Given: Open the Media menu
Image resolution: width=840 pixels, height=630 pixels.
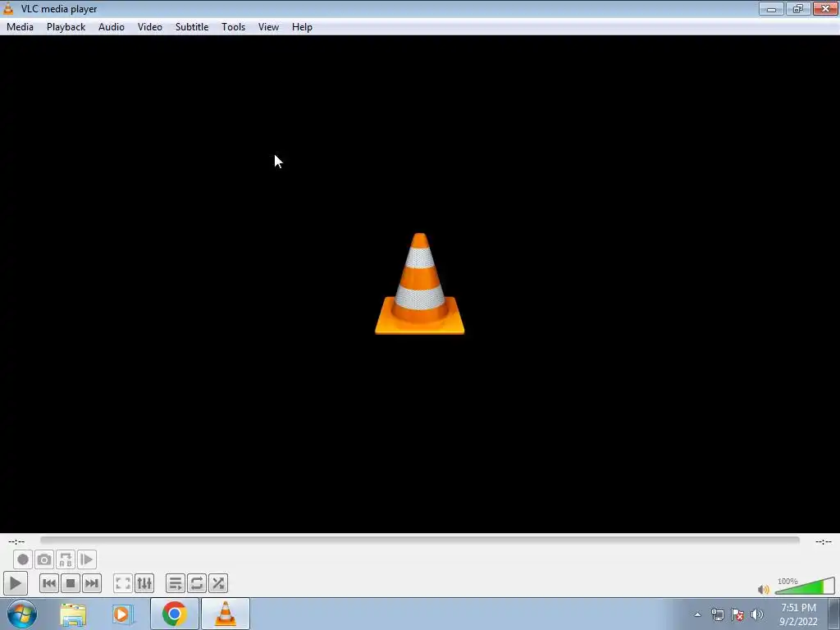Looking at the screenshot, I should coord(20,27).
